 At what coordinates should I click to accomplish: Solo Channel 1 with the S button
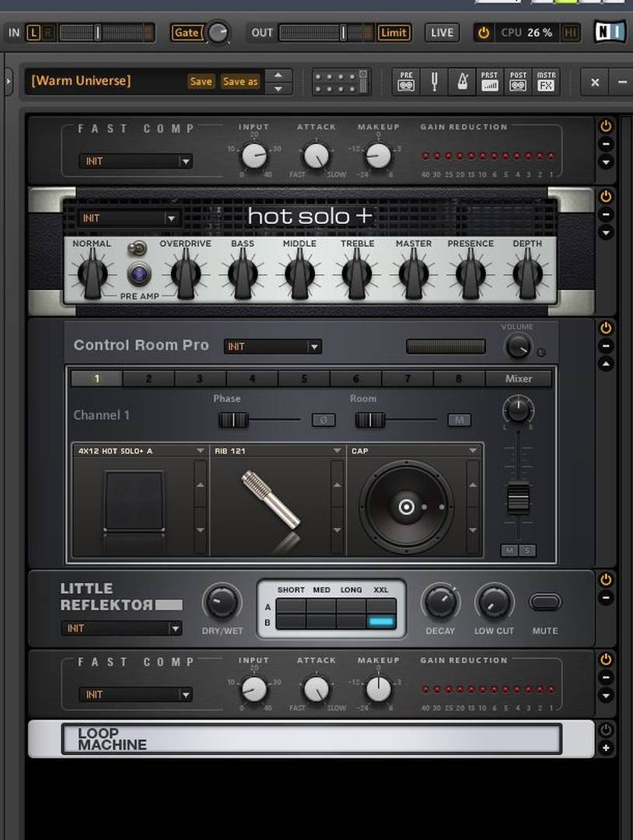click(527, 550)
